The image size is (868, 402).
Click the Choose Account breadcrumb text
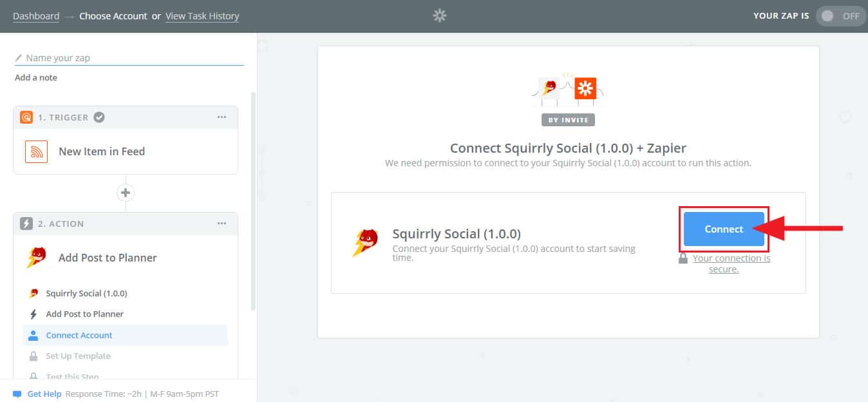coord(113,16)
